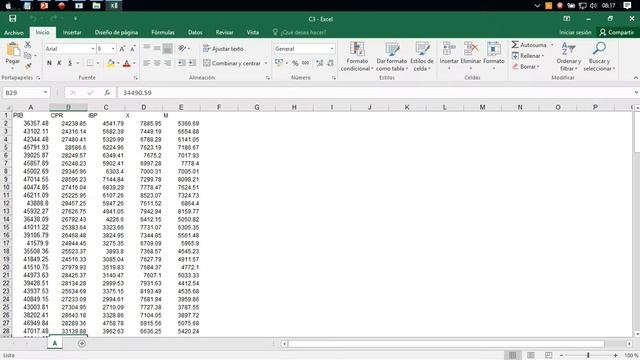
Task: Click the Copy icon in Portapapeles group
Action: (x=28, y=55)
